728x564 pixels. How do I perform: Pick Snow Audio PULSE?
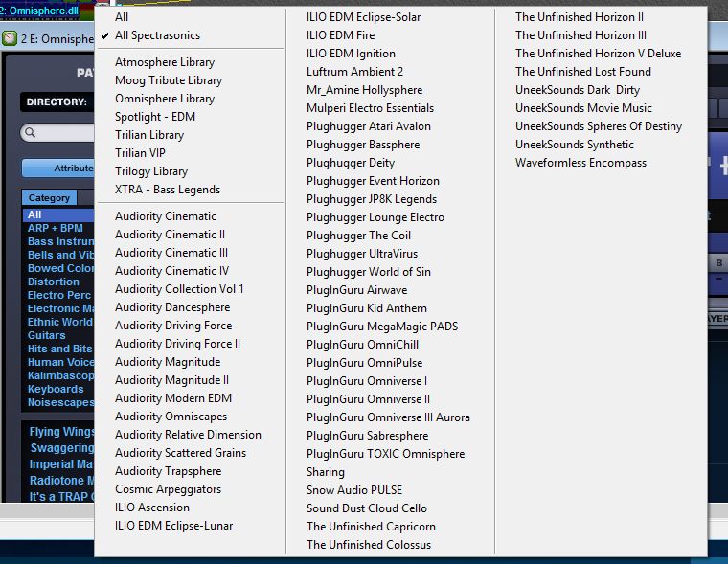[x=354, y=490]
